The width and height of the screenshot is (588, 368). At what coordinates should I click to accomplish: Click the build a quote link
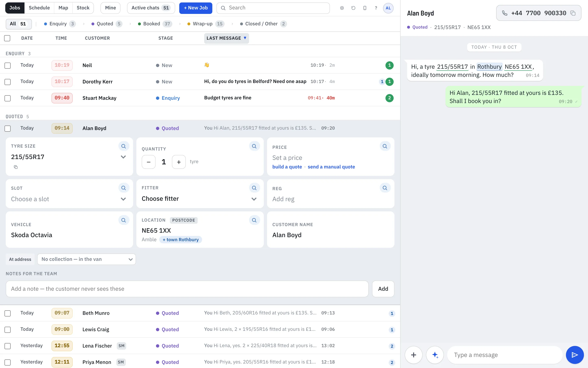pyautogui.click(x=287, y=167)
